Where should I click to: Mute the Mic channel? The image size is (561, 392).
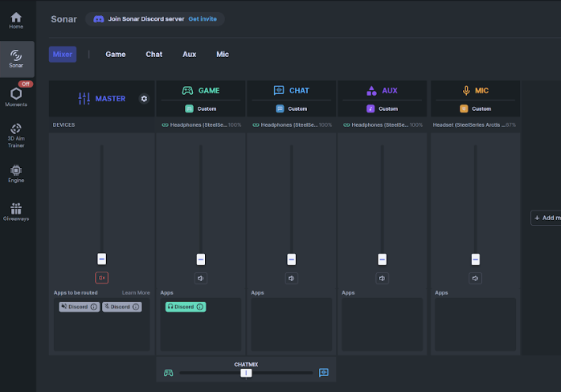475,278
